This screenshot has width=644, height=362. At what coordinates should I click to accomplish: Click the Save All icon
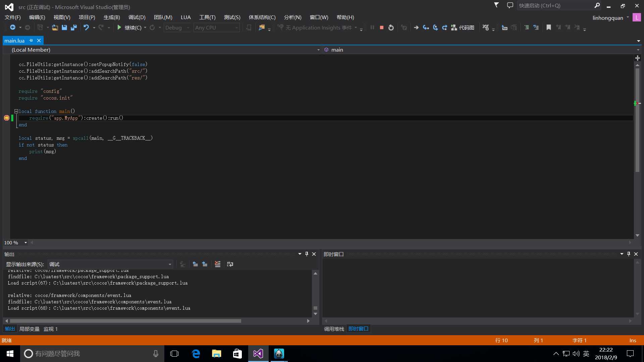74,27
